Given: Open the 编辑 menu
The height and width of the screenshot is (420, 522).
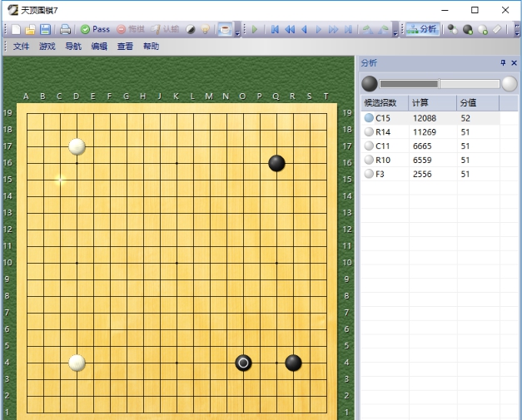Looking at the screenshot, I should (99, 47).
